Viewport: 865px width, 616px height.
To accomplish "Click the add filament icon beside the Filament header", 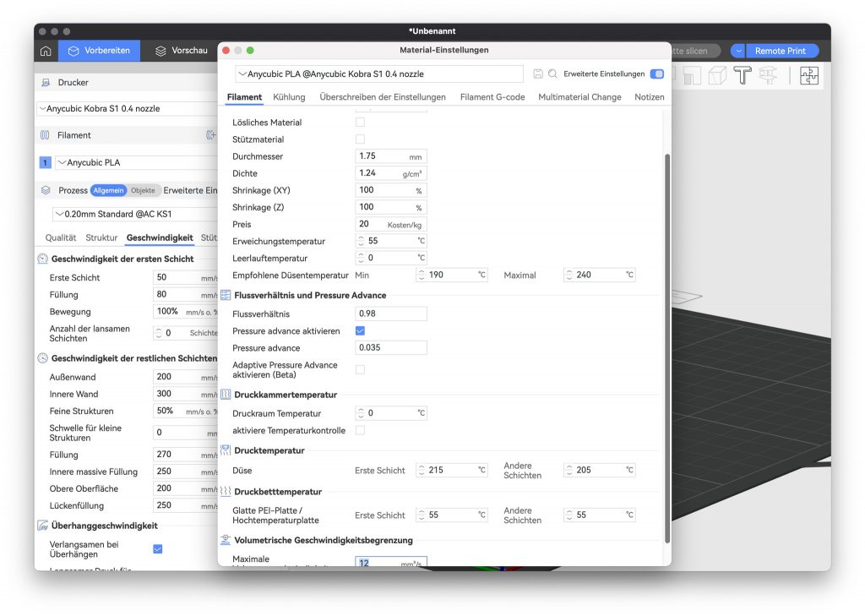I will (x=211, y=135).
